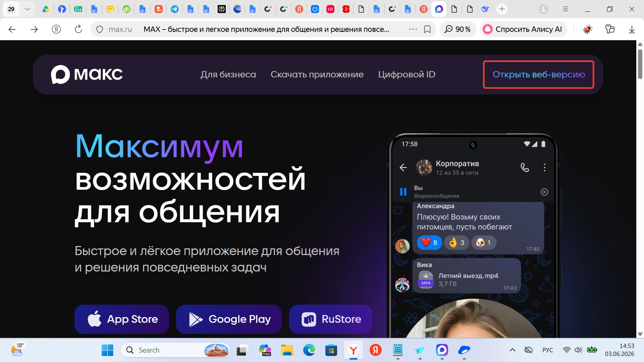
Task: Open the red badge number 3 tab
Action: click(346, 9)
